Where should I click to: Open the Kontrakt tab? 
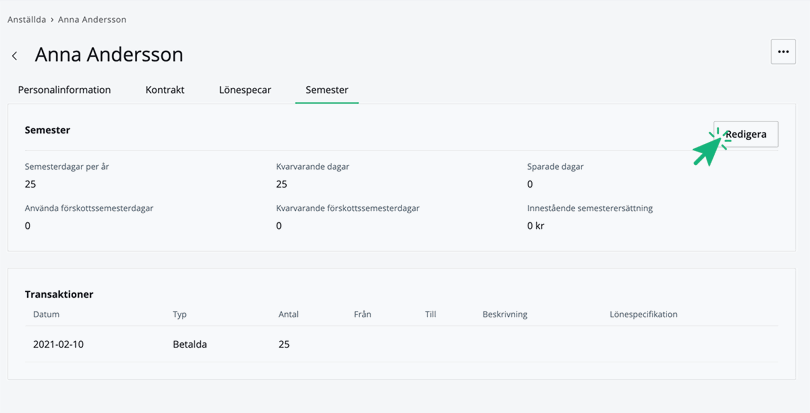[165, 90]
